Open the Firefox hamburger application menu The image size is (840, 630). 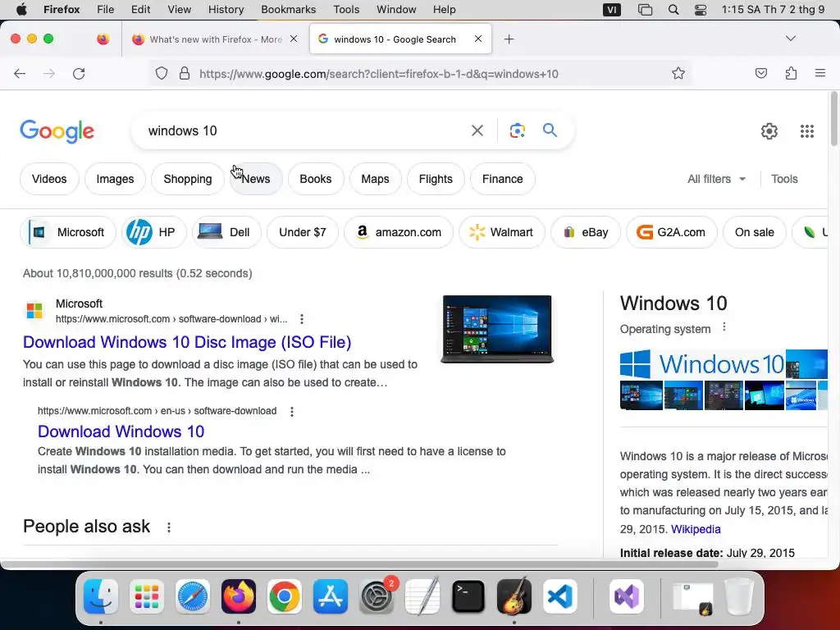(819, 73)
